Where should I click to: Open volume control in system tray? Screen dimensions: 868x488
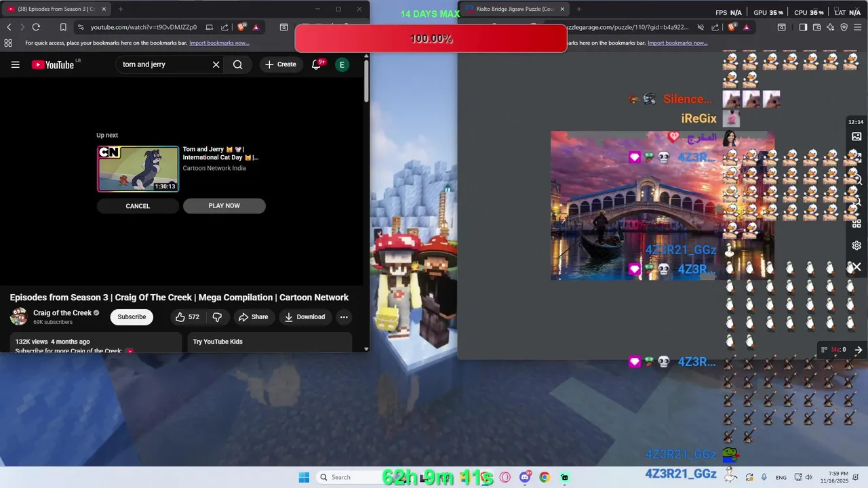[808, 477]
